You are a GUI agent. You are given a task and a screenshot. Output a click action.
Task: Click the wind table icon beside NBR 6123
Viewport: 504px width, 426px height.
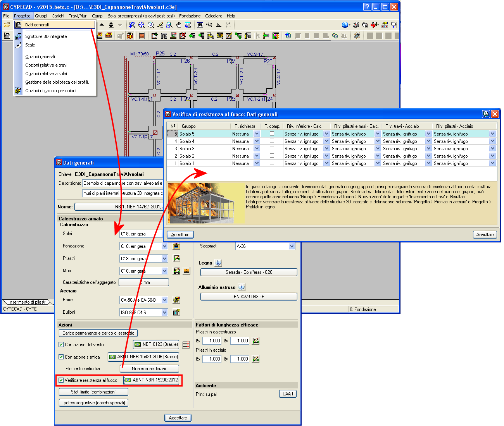coord(186,344)
